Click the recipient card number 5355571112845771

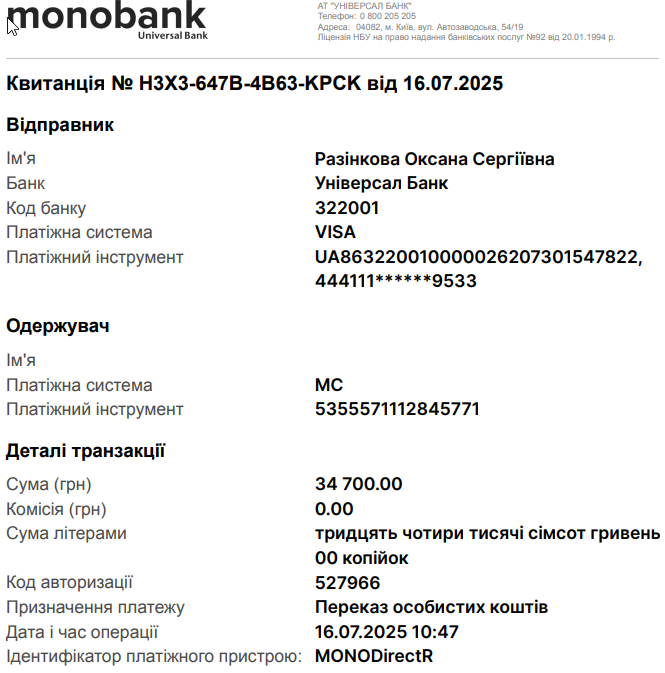point(397,409)
